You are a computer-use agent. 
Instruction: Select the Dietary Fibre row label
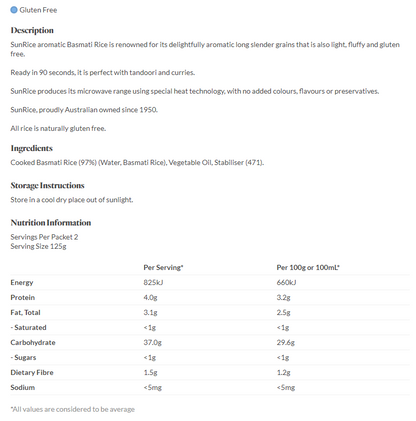click(x=32, y=372)
